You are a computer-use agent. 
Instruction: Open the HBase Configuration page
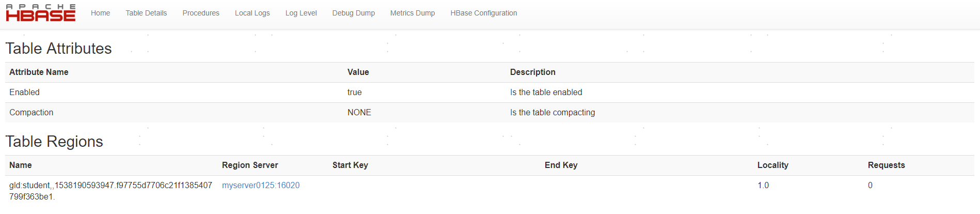click(x=483, y=13)
